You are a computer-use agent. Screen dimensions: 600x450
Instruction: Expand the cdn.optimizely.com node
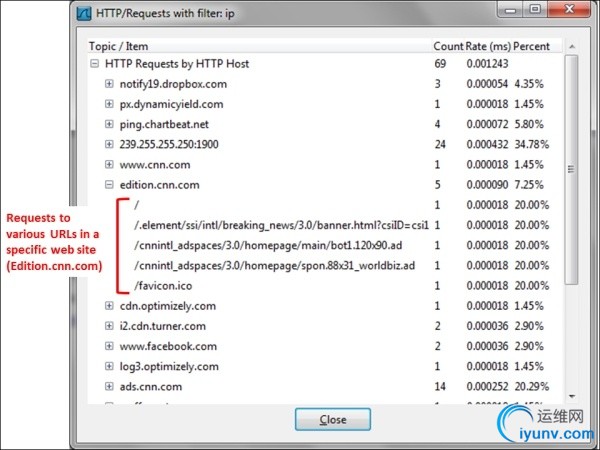click(109, 306)
